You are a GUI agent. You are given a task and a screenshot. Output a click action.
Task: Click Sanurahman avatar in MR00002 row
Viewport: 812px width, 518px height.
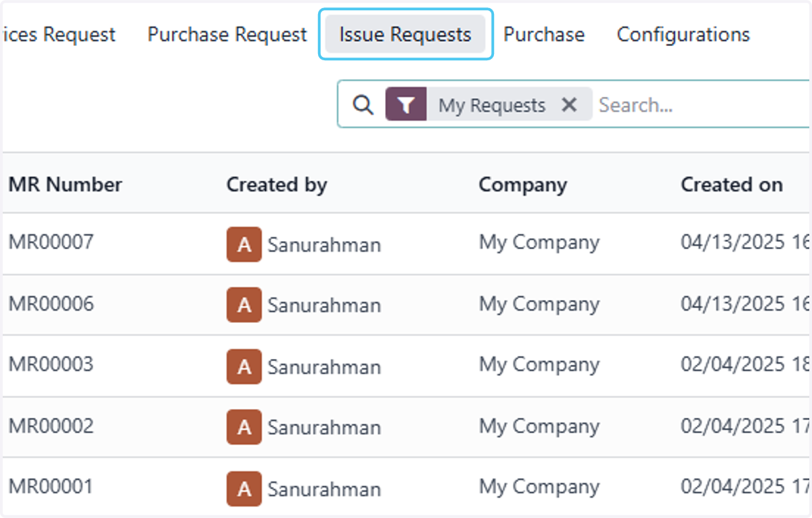coord(244,427)
